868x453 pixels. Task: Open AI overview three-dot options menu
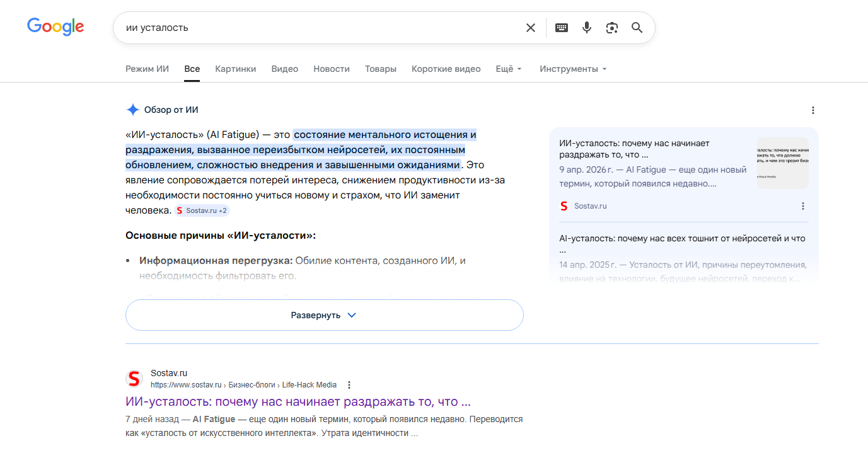813,110
